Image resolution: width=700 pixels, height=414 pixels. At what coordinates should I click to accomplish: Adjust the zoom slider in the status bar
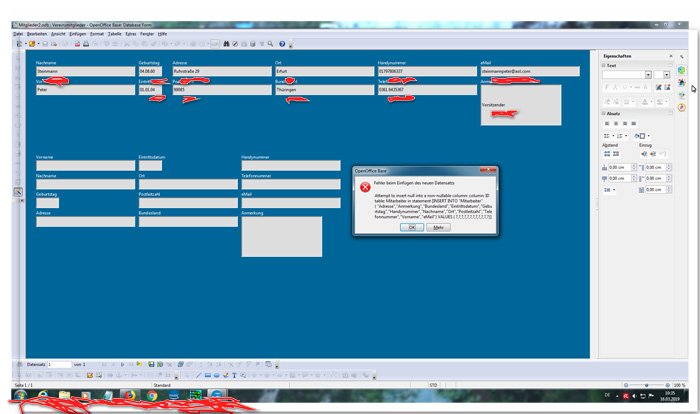pyautogui.click(x=648, y=385)
